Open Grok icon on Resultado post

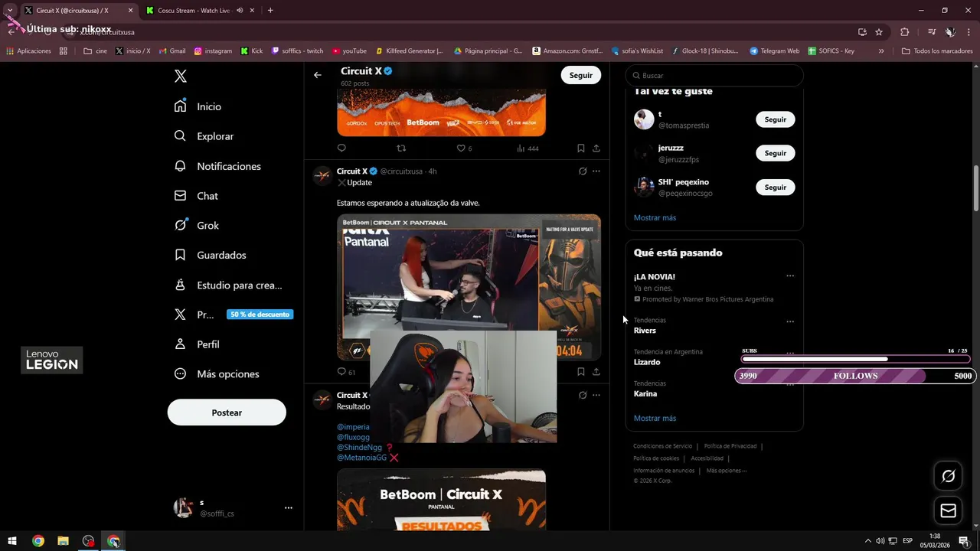point(583,396)
